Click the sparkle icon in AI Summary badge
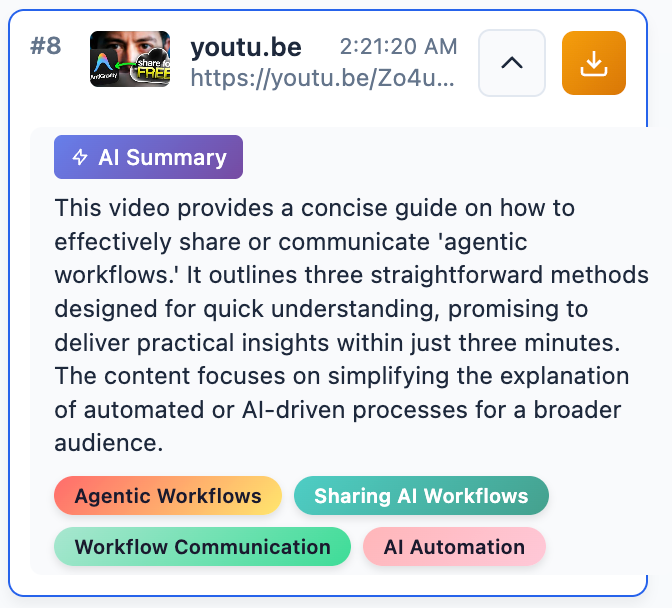The width and height of the screenshot is (672, 608). click(x=80, y=158)
